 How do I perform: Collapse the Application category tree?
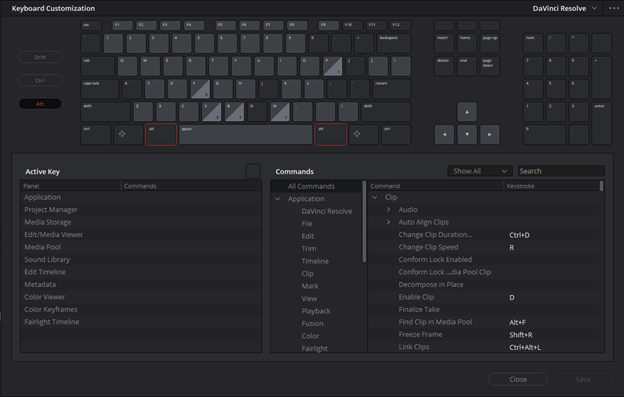point(278,198)
